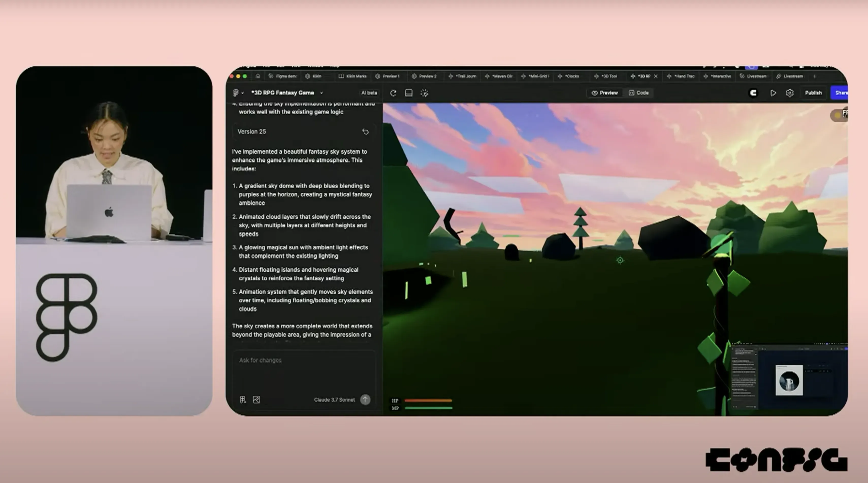This screenshot has width=868, height=483.
Task: Click the point-and-edit sparkle cursor icon
Action: tap(424, 93)
